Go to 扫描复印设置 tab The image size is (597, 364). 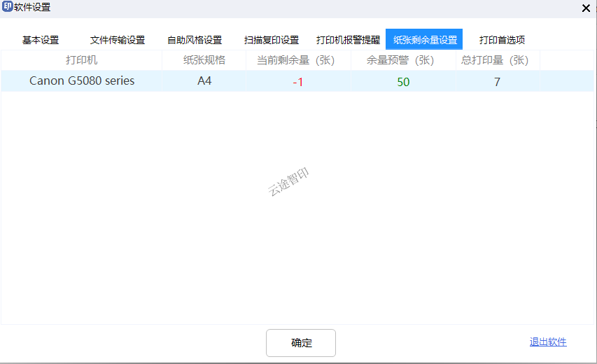[272, 40]
